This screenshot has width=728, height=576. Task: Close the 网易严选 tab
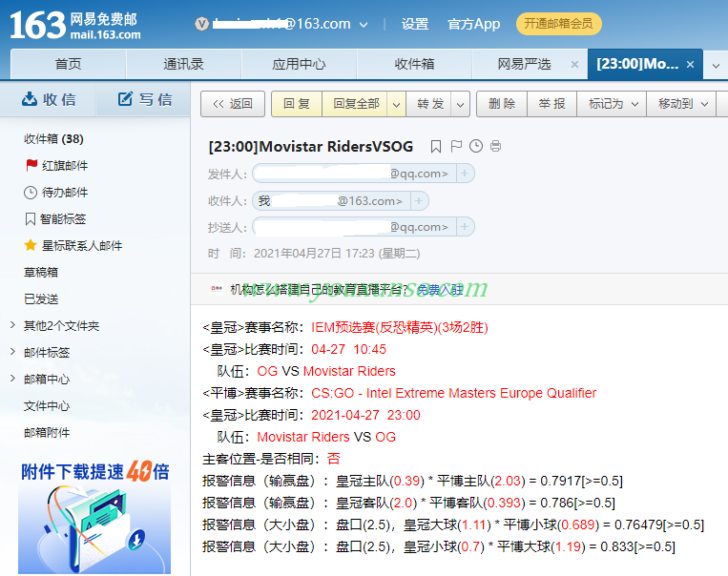point(574,65)
